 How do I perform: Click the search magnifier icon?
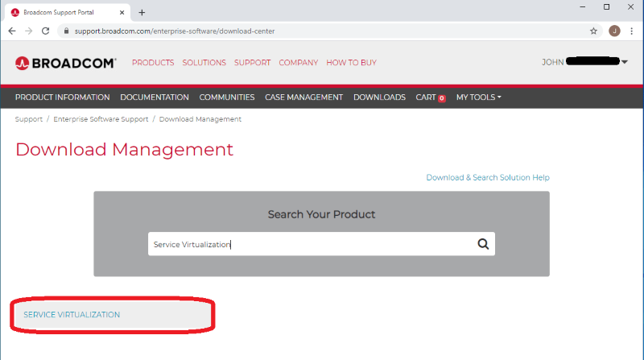[x=483, y=245]
